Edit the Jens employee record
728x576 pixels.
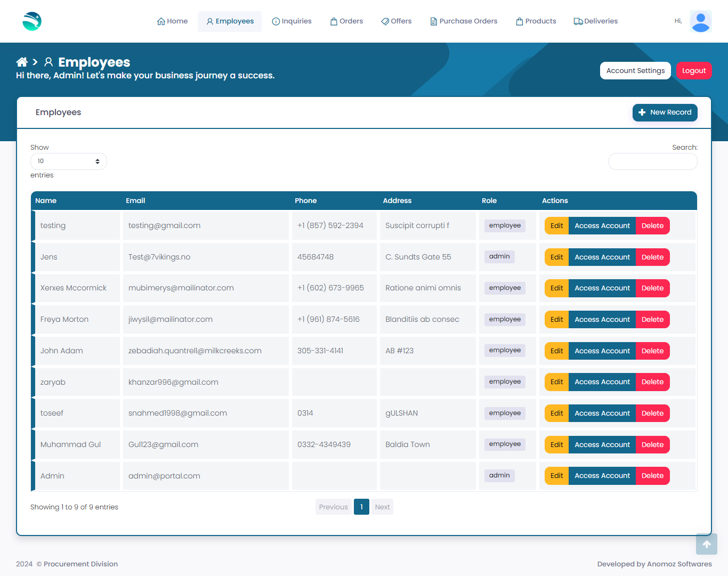pyautogui.click(x=556, y=257)
